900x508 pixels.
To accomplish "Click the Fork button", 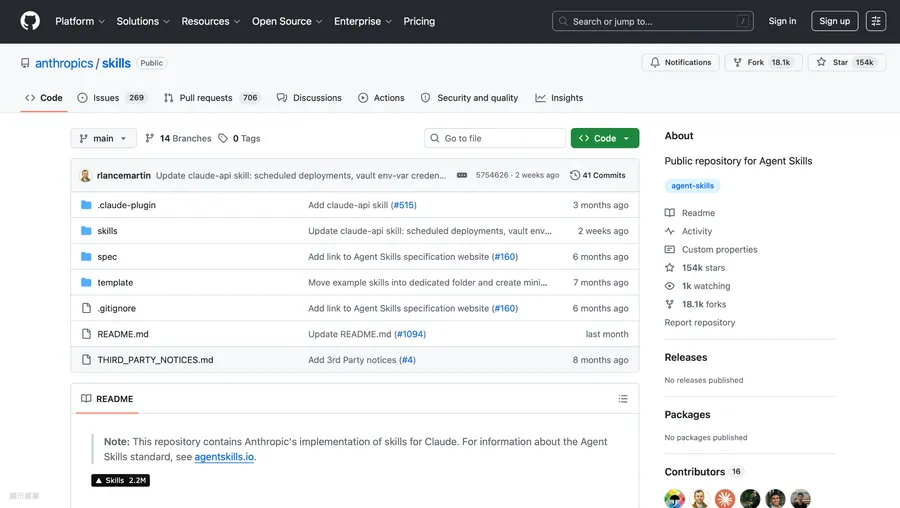I will pyautogui.click(x=763, y=62).
